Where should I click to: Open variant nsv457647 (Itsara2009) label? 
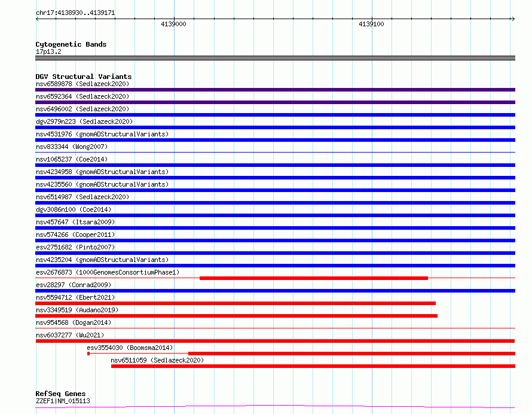click(x=75, y=222)
